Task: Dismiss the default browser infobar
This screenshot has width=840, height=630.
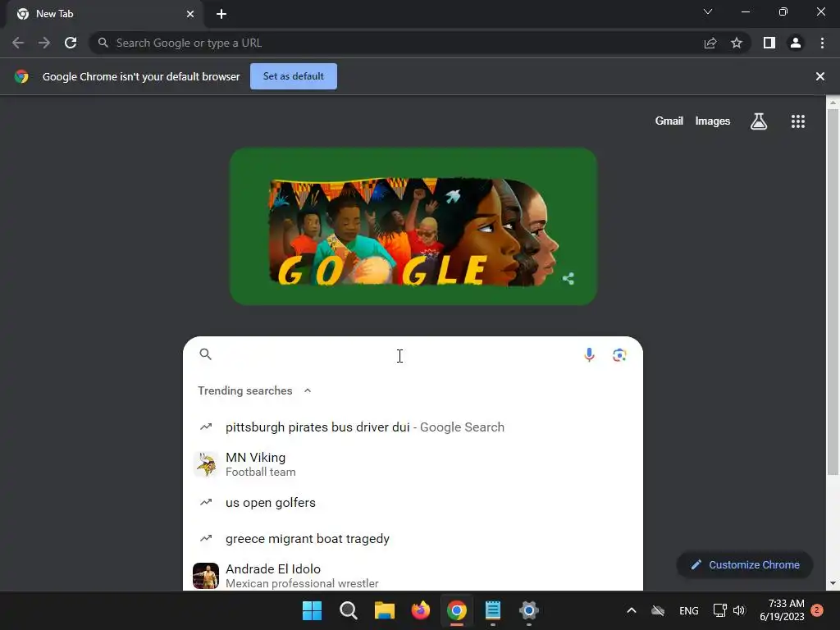Action: (819, 76)
